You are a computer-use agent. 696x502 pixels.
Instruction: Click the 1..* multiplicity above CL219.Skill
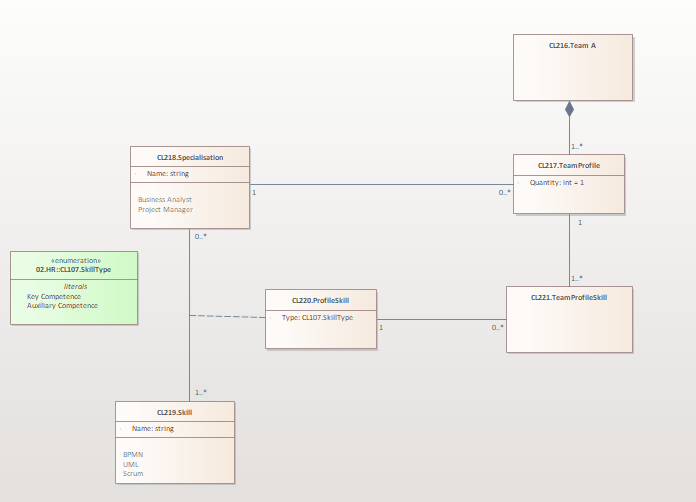click(201, 392)
